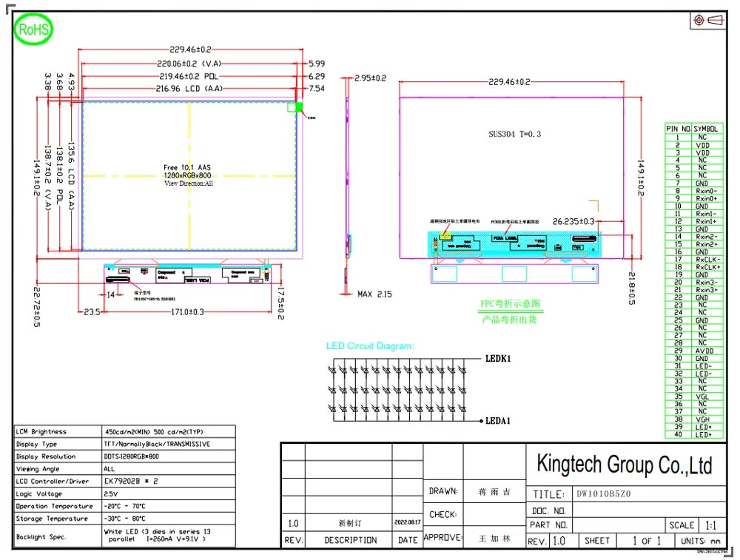740x560 pixels.
Task: Click the LCM Brightness spec label
Action: [41, 432]
